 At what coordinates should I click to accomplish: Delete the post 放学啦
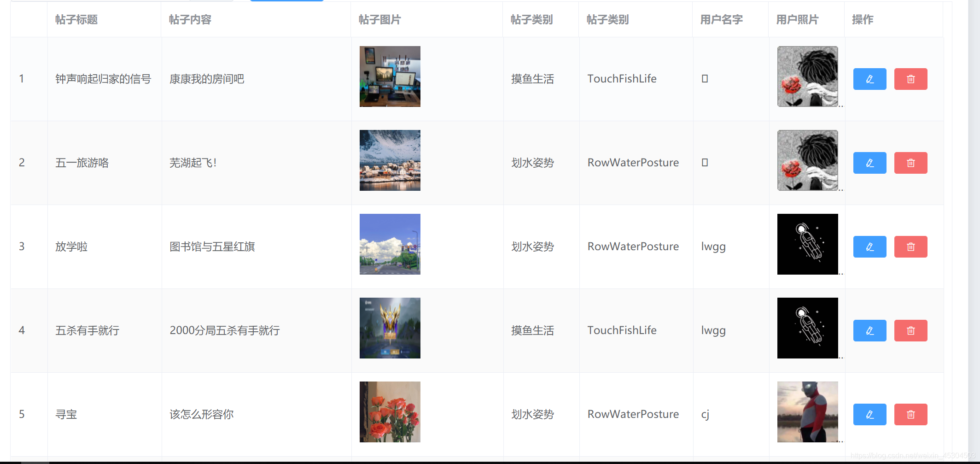[910, 247]
